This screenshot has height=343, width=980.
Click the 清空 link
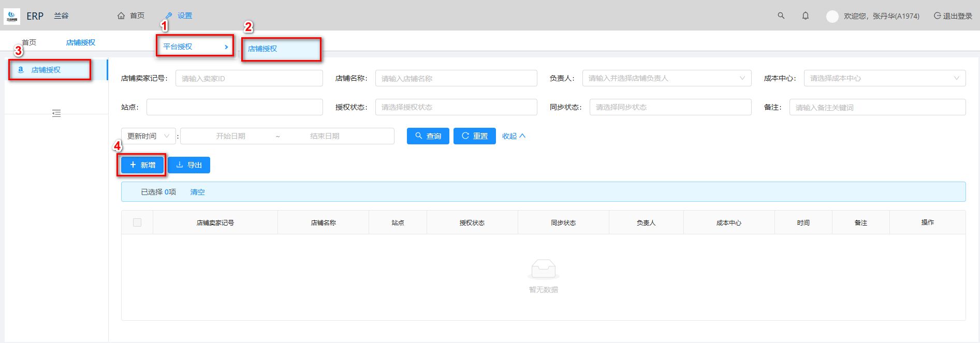(197, 192)
